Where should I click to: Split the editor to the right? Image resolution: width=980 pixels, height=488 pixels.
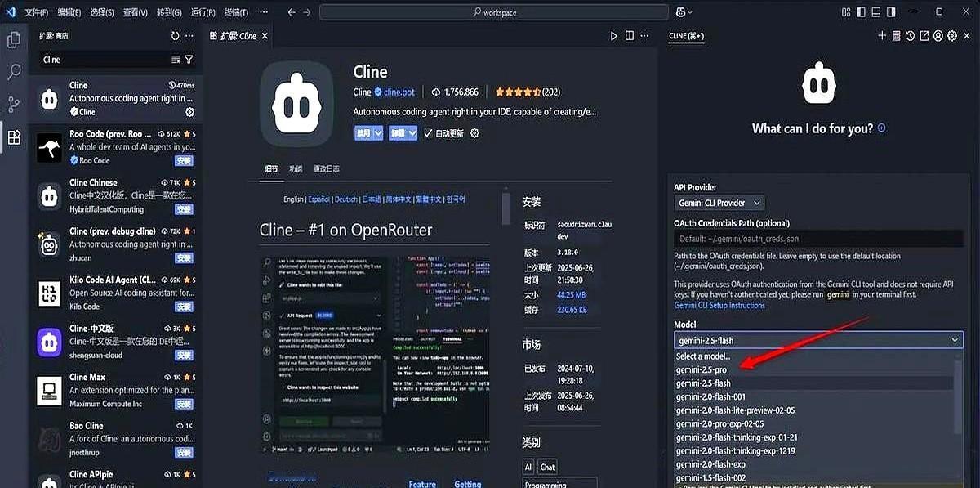coord(630,36)
